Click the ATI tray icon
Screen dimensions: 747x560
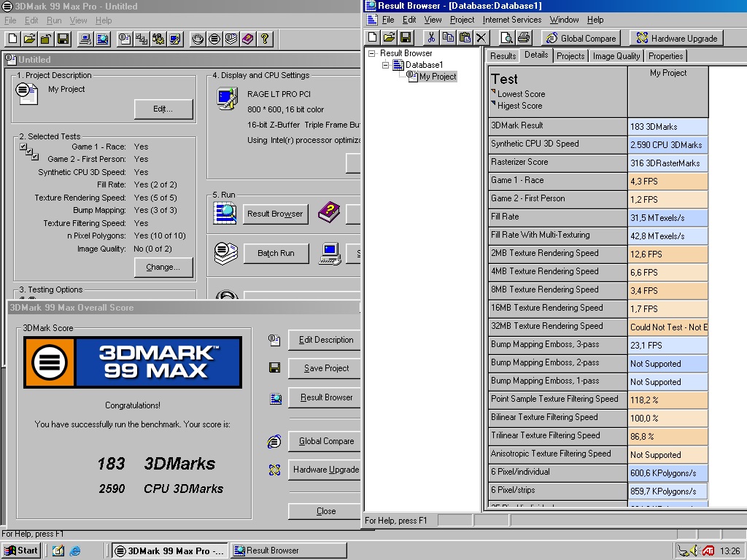708,551
